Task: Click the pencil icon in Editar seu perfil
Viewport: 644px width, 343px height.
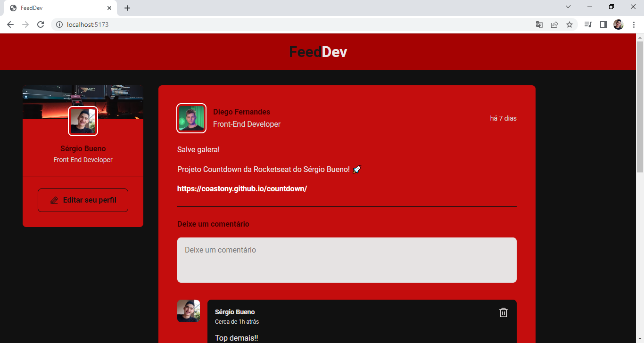Action: point(54,200)
